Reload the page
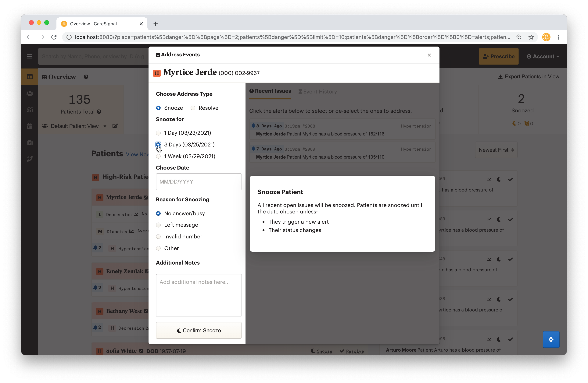This screenshot has height=383, width=588. (x=54, y=37)
